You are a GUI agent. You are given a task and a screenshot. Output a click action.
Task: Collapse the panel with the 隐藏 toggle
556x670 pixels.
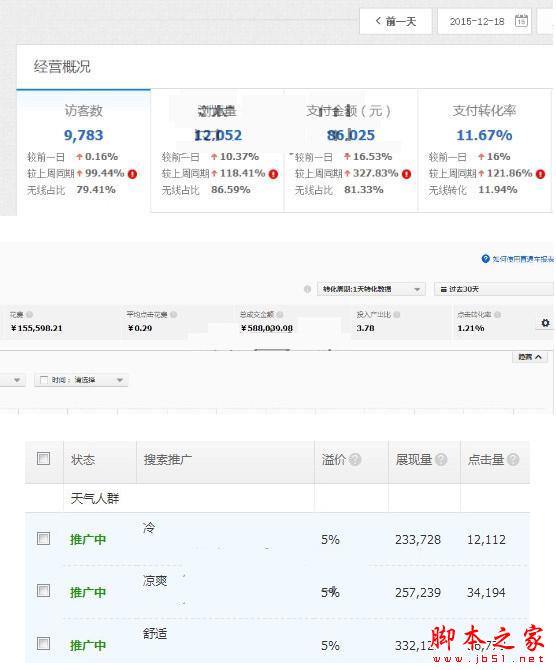[x=530, y=357]
